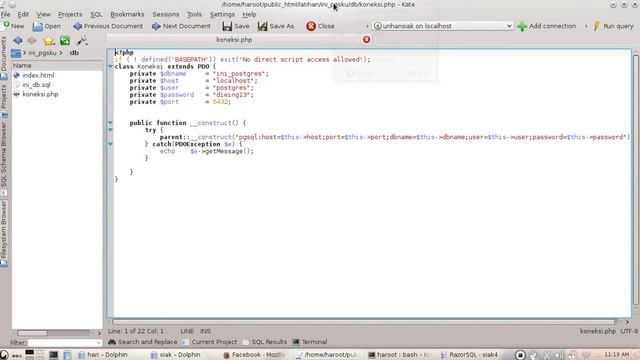Screen dimensions: 640x360
Task: Switch to 'haroot : bash' terminal taskbar window
Action: point(399,355)
